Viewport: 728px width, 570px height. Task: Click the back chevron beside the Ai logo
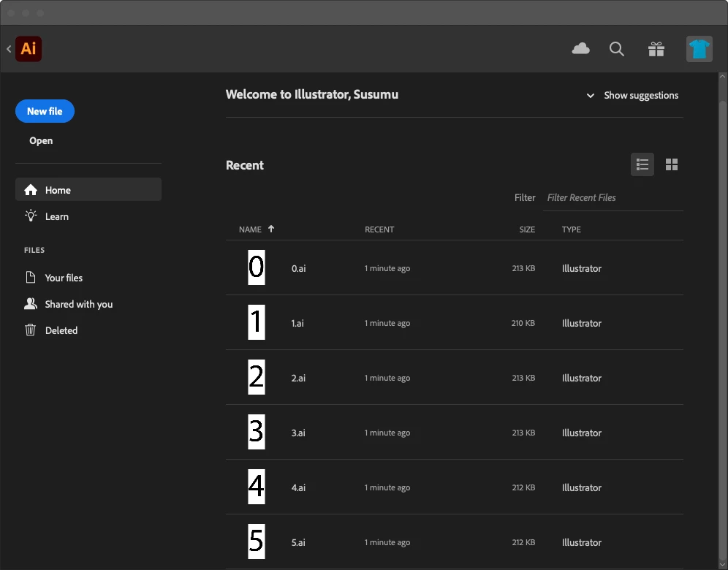click(x=9, y=49)
